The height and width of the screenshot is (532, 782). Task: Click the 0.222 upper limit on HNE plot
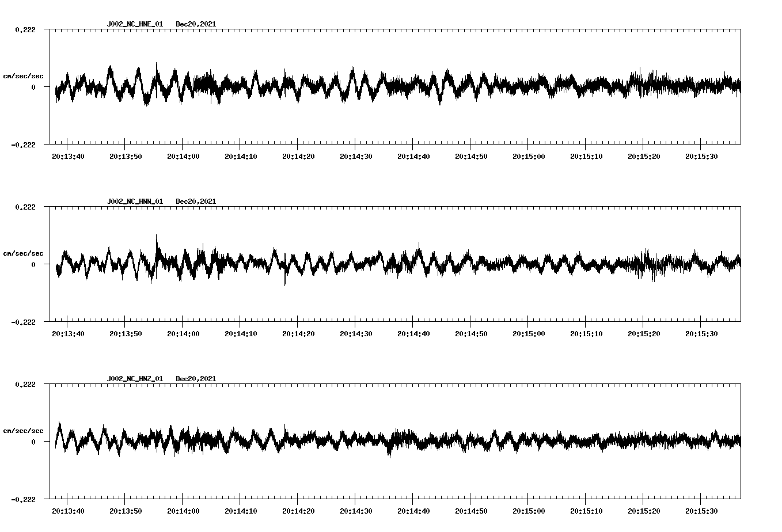(x=25, y=29)
